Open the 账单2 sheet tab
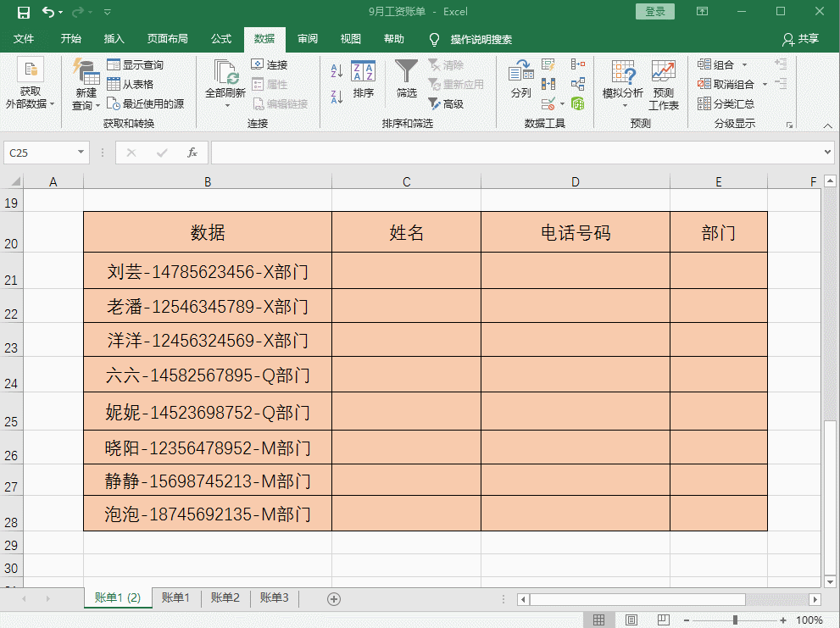 [x=225, y=597]
